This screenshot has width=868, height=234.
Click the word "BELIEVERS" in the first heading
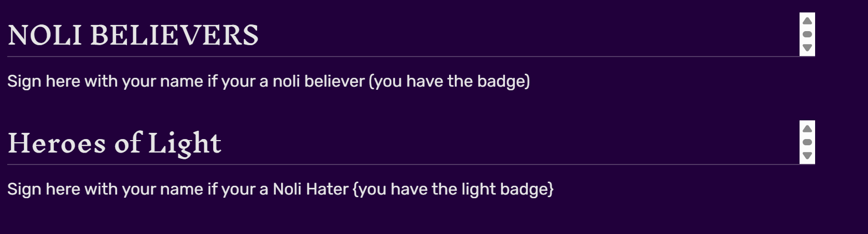click(x=174, y=35)
